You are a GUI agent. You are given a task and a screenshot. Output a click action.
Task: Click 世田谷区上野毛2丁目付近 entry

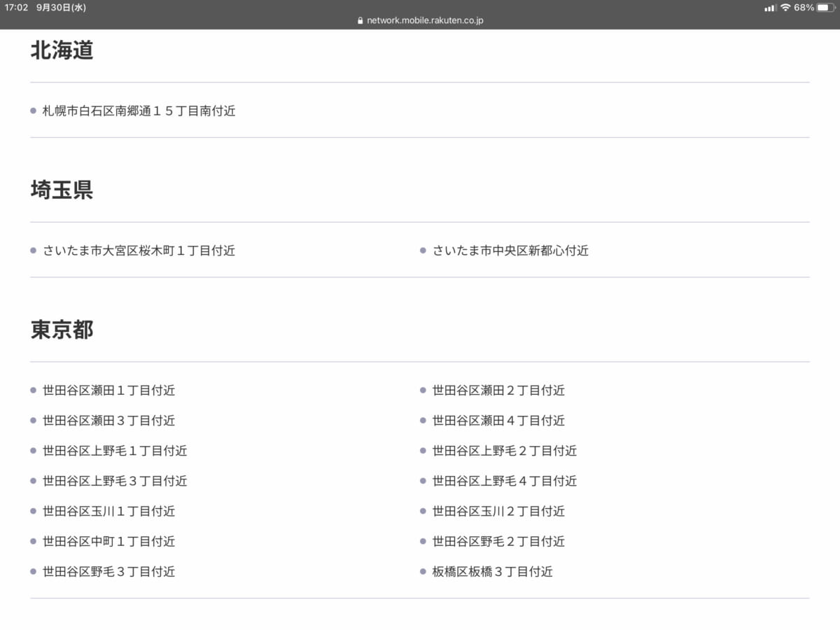[x=504, y=451]
